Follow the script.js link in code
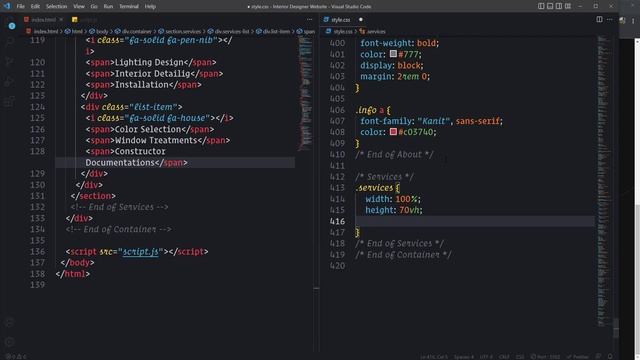This screenshot has width=640, height=360. (140, 251)
